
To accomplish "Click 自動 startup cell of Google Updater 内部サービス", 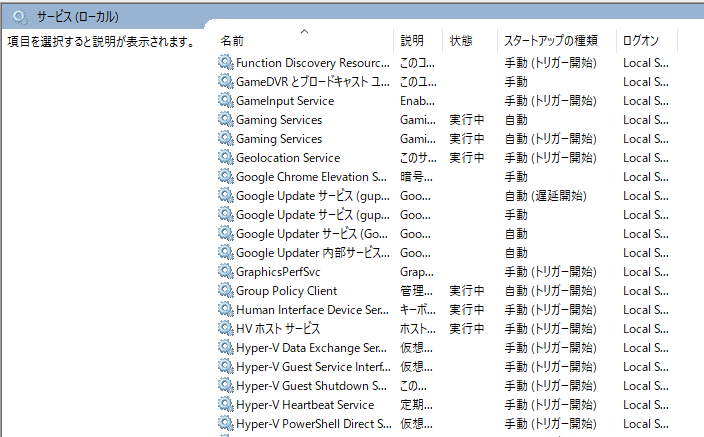I will click(516, 252).
